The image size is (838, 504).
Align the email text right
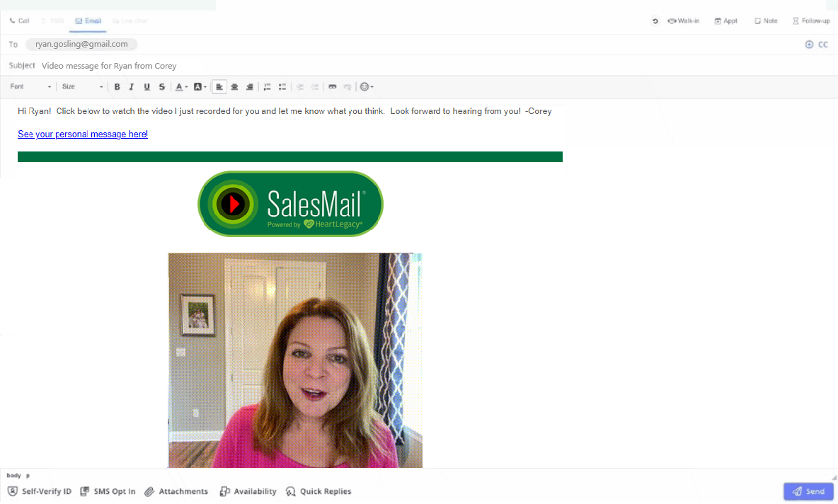point(249,87)
